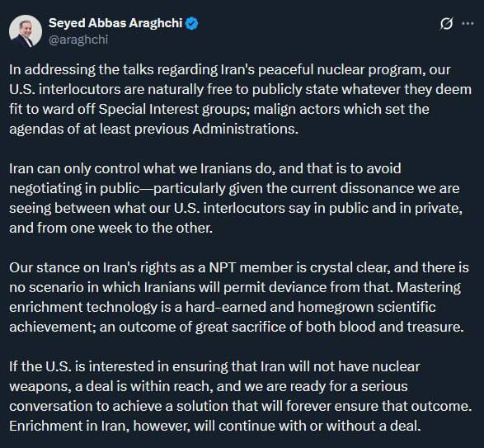Click the paragraph starting 'In addressing the talks'
This screenshot has height=448, width=484.
pos(240,99)
